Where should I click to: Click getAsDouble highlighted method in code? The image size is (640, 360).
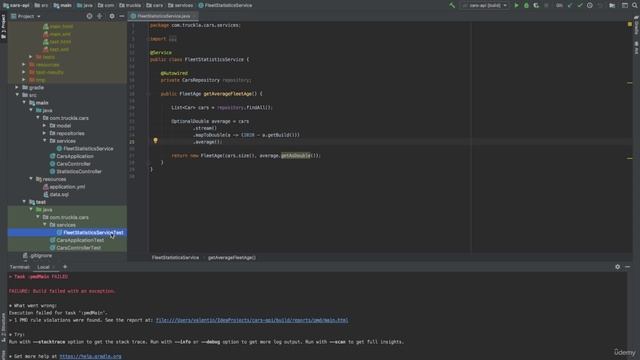pos(296,156)
